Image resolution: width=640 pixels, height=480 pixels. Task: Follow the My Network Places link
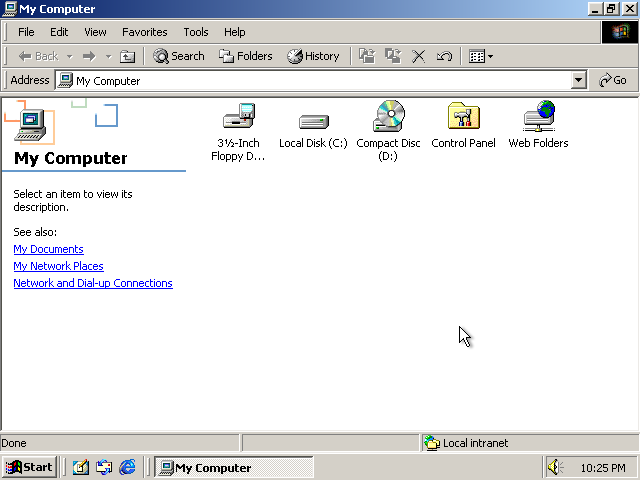point(58,266)
